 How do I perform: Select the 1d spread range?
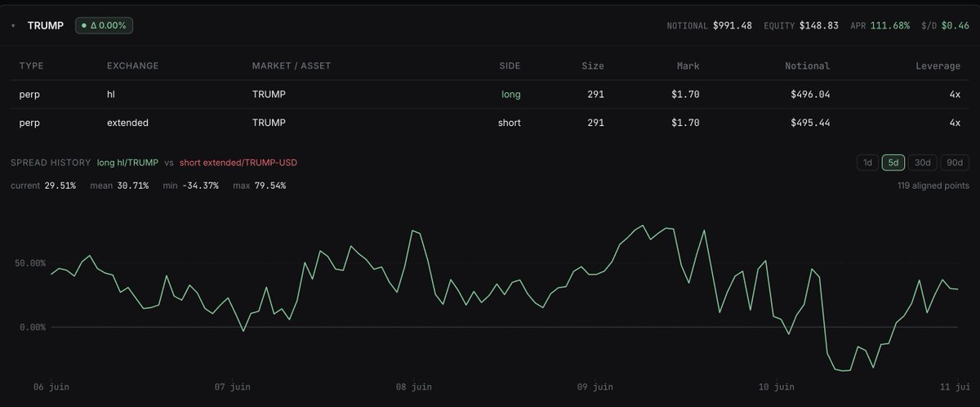pyautogui.click(x=867, y=163)
